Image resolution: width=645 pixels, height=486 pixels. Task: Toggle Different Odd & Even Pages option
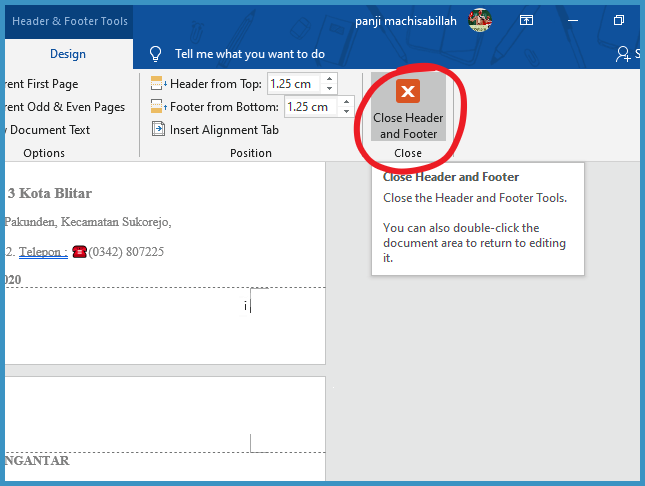(65, 107)
